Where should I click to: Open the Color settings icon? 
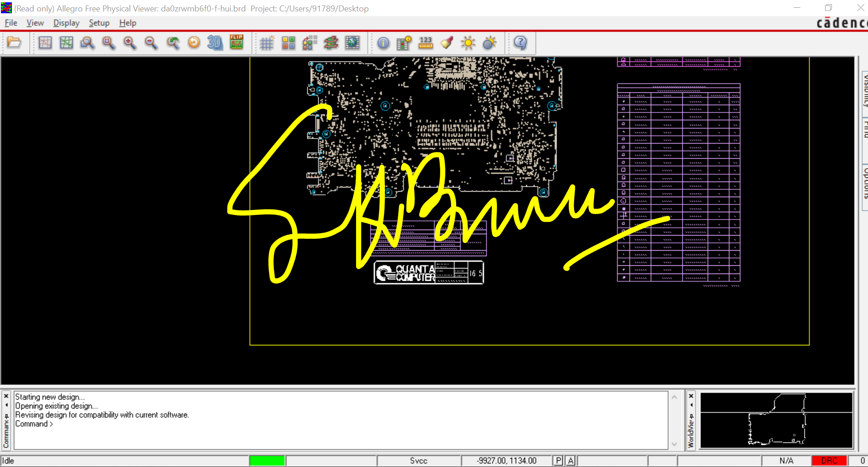pyautogui.click(x=288, y=43)
